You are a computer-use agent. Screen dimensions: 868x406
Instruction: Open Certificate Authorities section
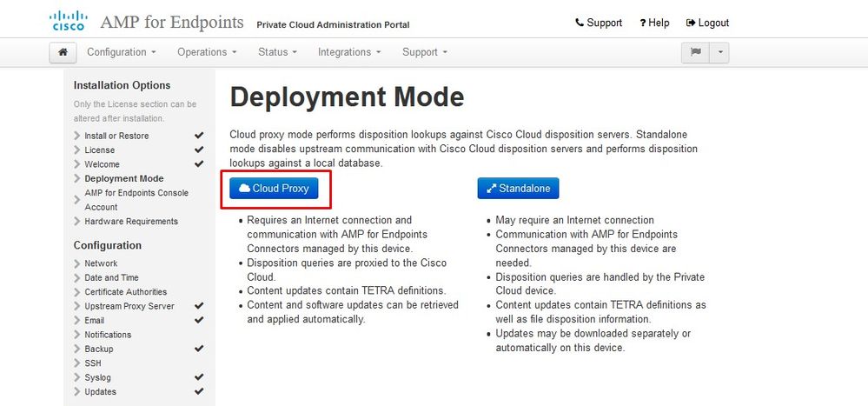[126, 292]
